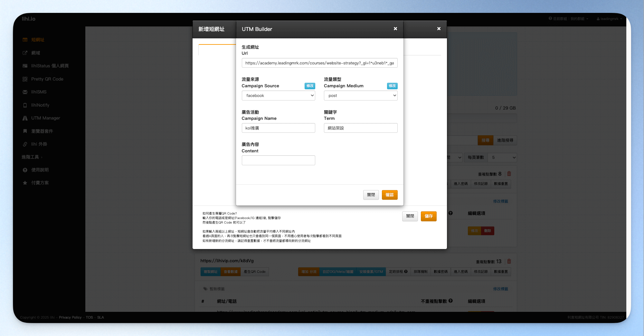This screenshot has width=644, height=336.
Task: Close the 新增短網址 dialog
Action: pos(439,29)
